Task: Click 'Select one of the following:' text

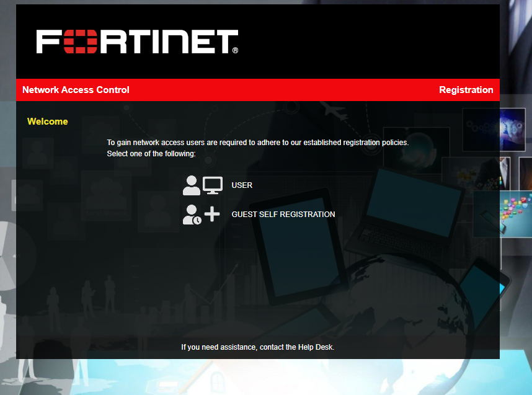Action: [x=151, y=154]
